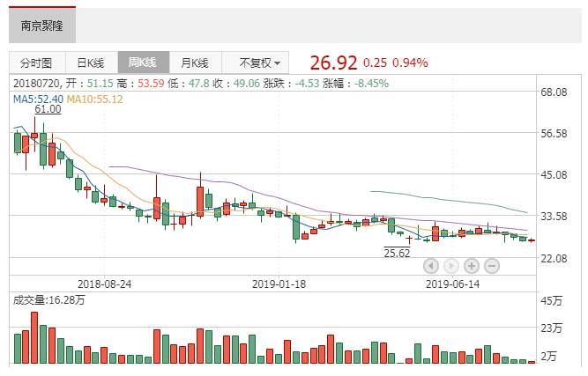Click the MA5:52.40 indicator label
Screen dimensions: 588x376
(37, 99)
